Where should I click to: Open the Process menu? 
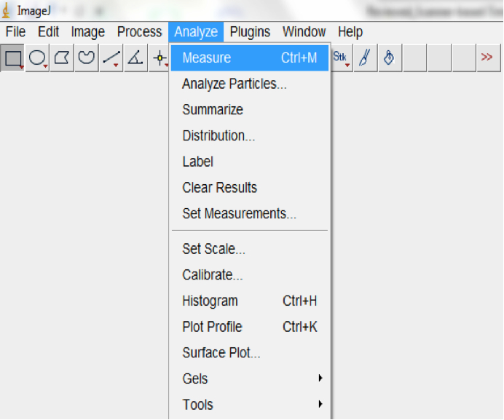click(139, 32)
